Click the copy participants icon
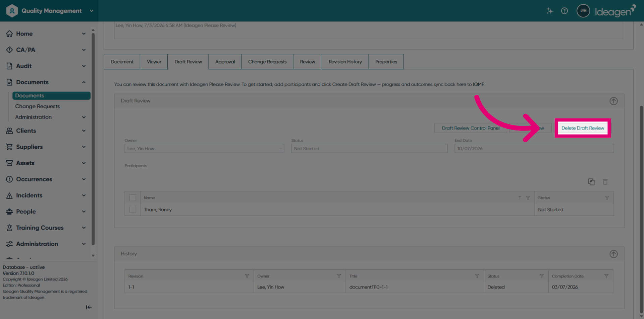 click(591, 182)
